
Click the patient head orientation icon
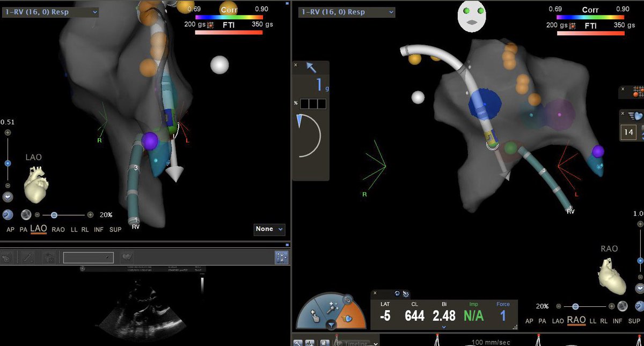click(x=471, y=15)
